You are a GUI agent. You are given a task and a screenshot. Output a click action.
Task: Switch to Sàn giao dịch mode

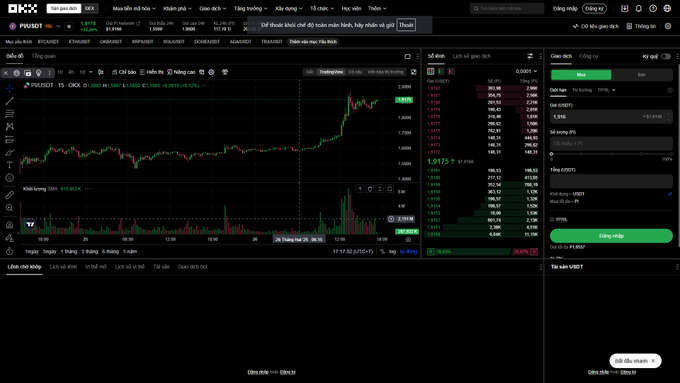(x=64, y=8)
